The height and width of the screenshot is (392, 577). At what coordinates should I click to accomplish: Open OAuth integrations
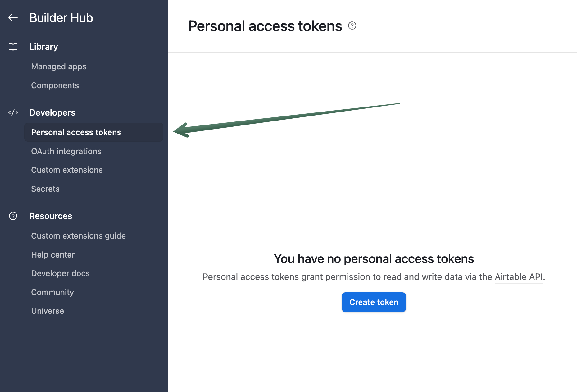(x=66, y=151)
